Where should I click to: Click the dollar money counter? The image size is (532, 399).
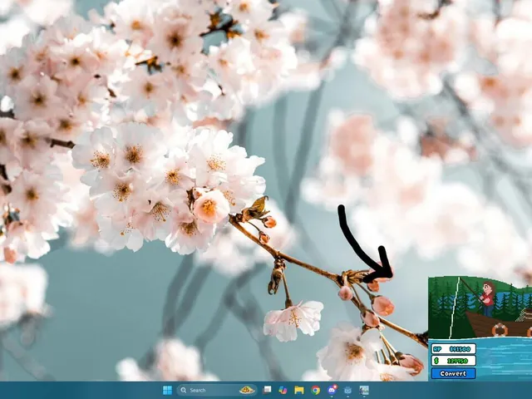453,361
